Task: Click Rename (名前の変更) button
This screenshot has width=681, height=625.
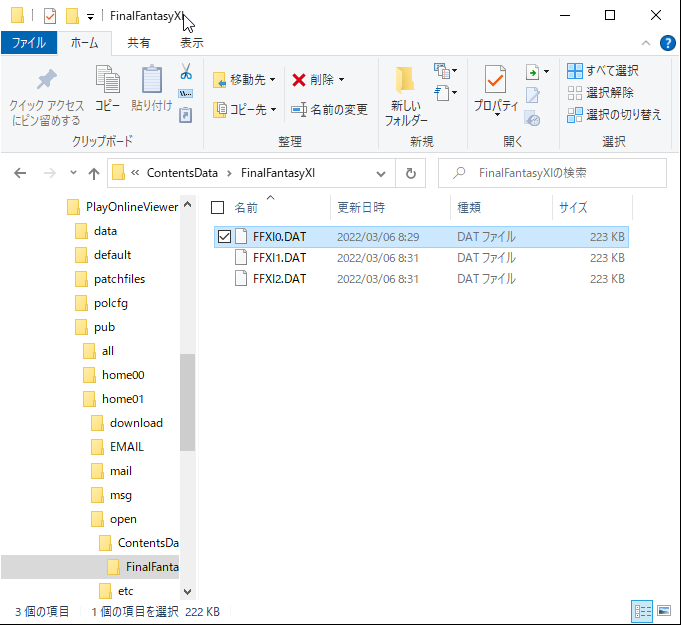Action: click(329, 109)
